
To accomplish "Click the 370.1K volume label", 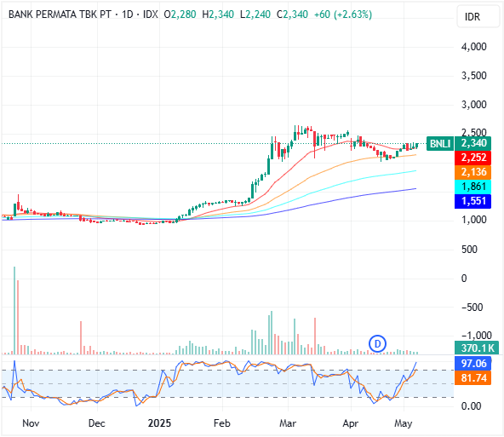I will pyautogui.click(x=477, y=348).
